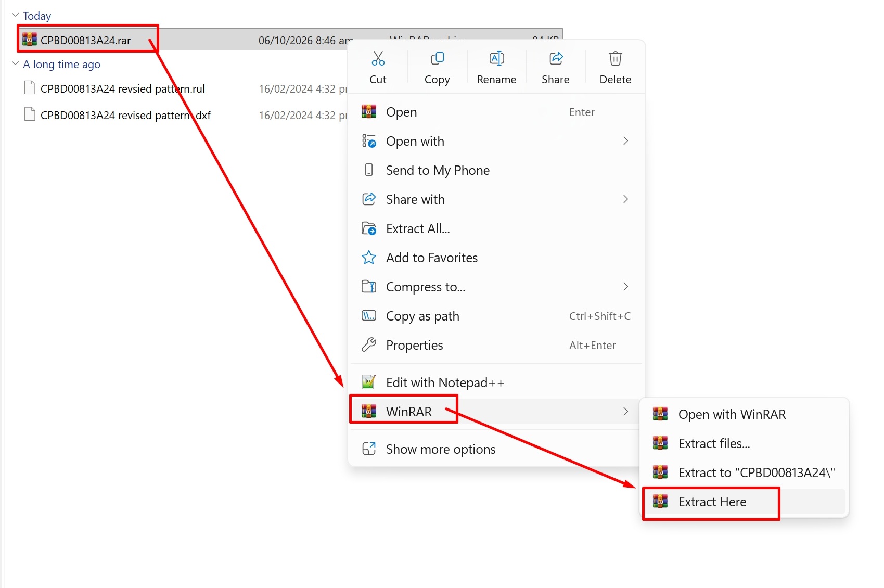The width and height of the screenshot is (884, 588).
Task: Click the wrench icon beside Properties
Action: click(x=369, y=345)
